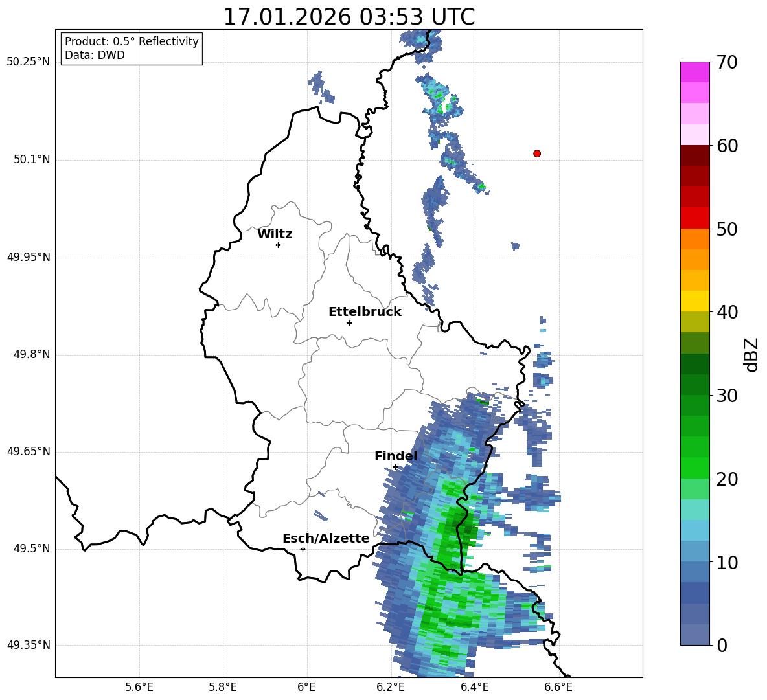Click the 70 colorbar tick label
Screen dimensions: 767x700
[727, 62]
